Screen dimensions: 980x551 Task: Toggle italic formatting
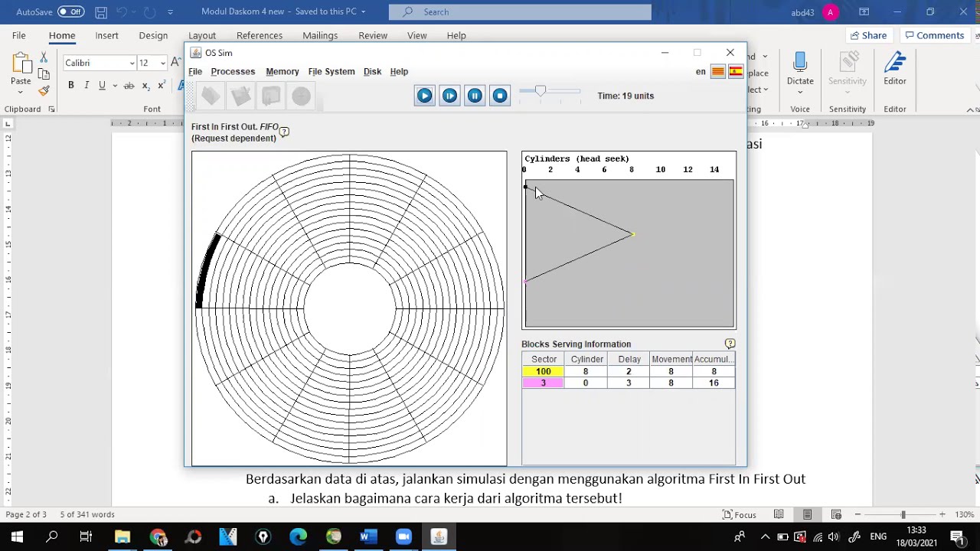87,85
